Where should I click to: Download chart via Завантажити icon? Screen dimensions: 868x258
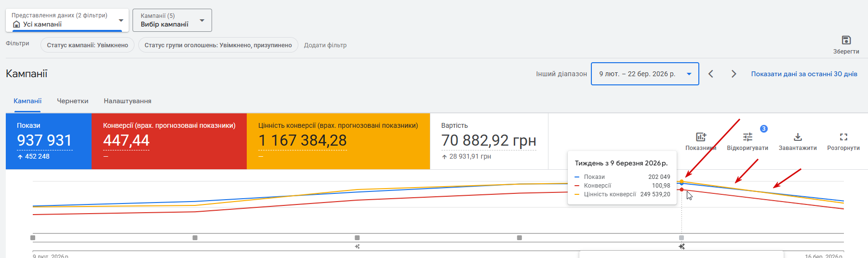(x=798, y=137)
